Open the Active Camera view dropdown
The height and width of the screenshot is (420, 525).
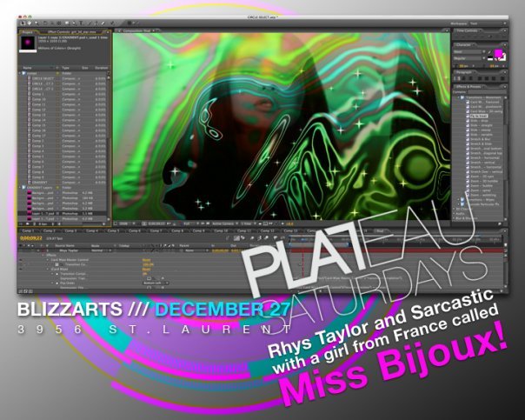pos(224,223)
